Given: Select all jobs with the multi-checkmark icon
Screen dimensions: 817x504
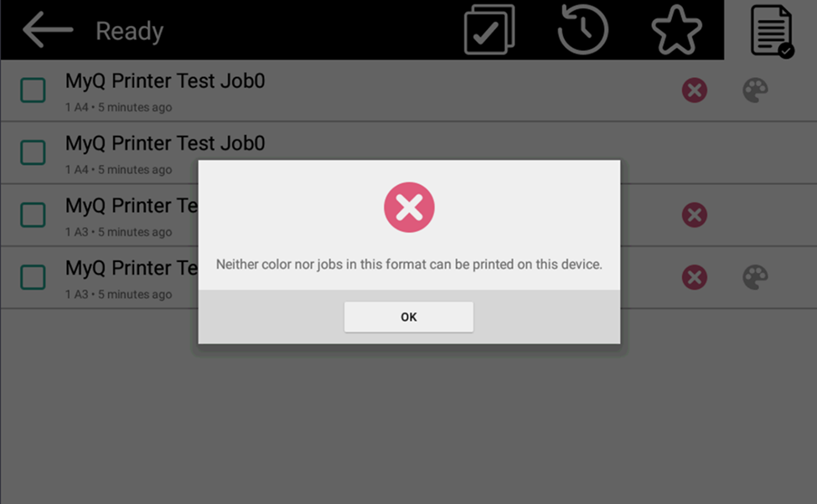Looking at the screenshot, I should point(489,29).
